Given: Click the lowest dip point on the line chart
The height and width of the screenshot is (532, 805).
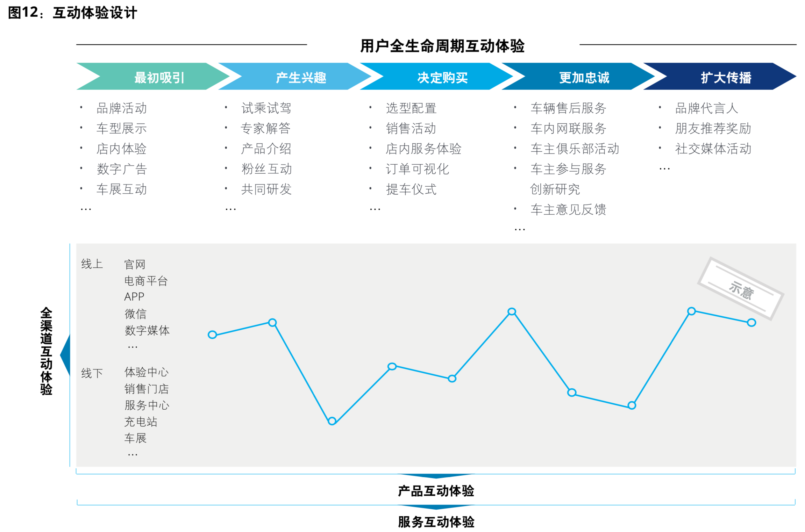Looking at the screenshot, I should point(331,422).
